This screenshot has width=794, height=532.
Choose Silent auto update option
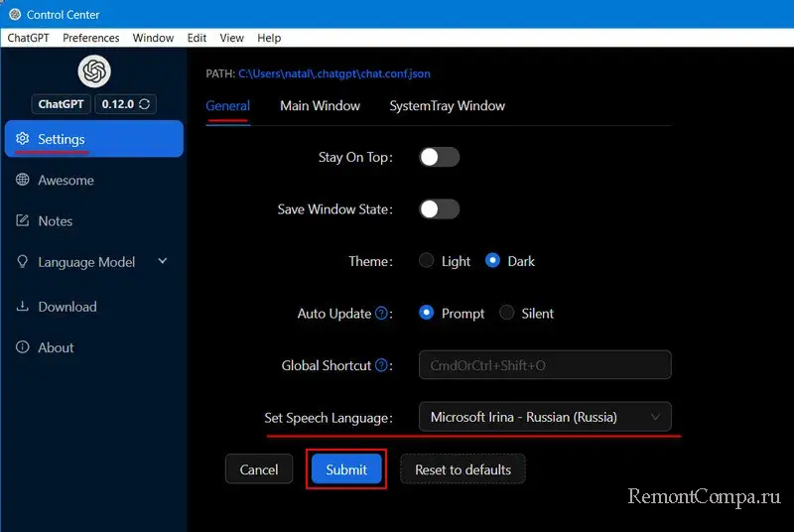[x=507, y=314]
